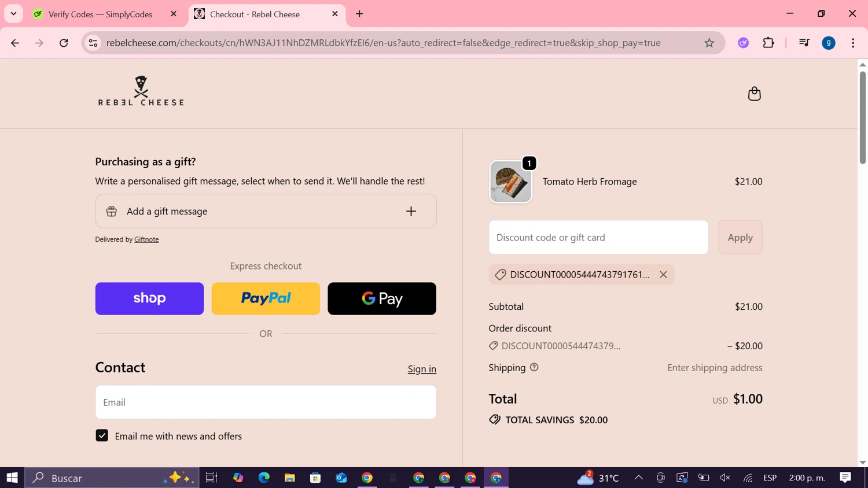Pay with the Shop Pay button
Image resolution: width=868 pixels, height=488 pixels.
coord(149,298)
